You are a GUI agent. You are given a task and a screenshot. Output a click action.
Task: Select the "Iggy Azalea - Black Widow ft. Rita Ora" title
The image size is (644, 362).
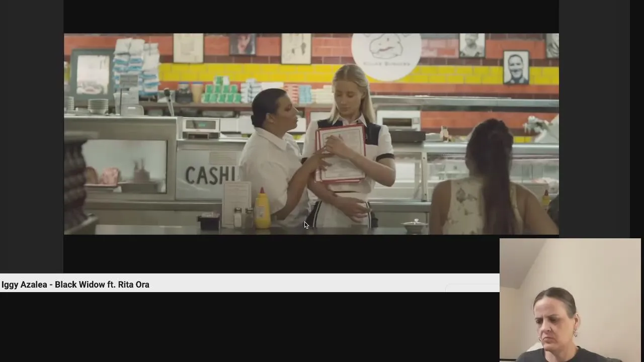click(x=75, y=285)
